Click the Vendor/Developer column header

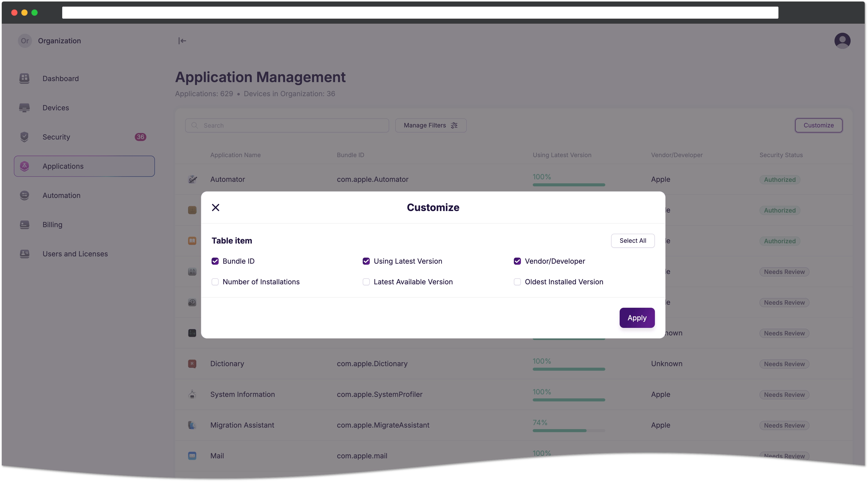point(677,155)
